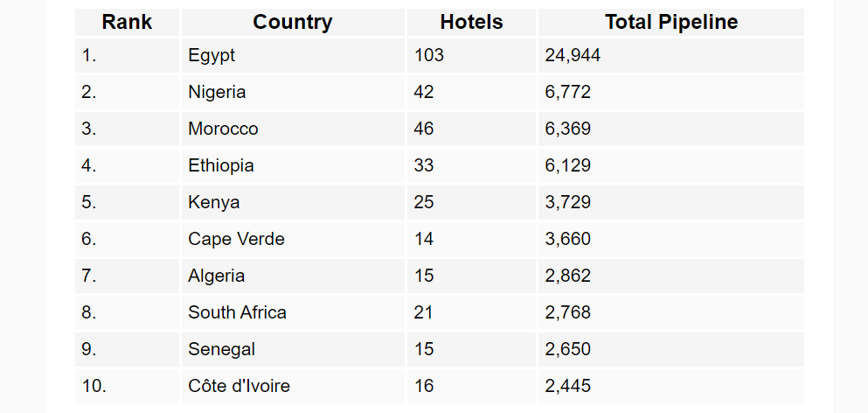Click the Morocco table cell
This screenshot has height=413, width=868.
click(x=293, y=129)
